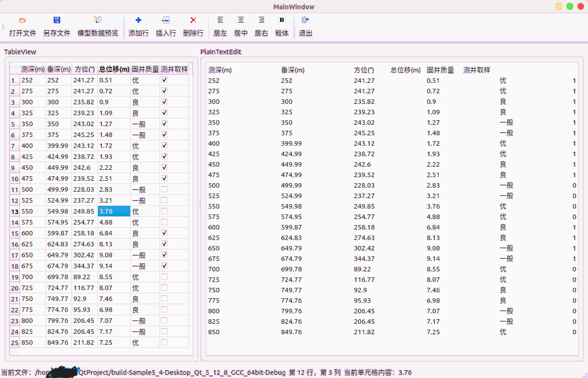Toggle 测井取样 checkbox in row 10
The height and width of the screenshot is (378, 588).
(164, 178)
